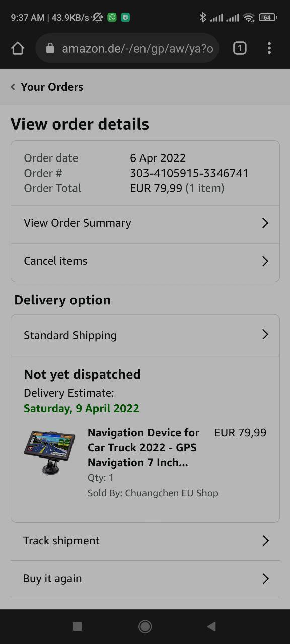Tap the Android home circle button
Screen dimensions: 290x644
pyautogui.click(x=145, y=626)
